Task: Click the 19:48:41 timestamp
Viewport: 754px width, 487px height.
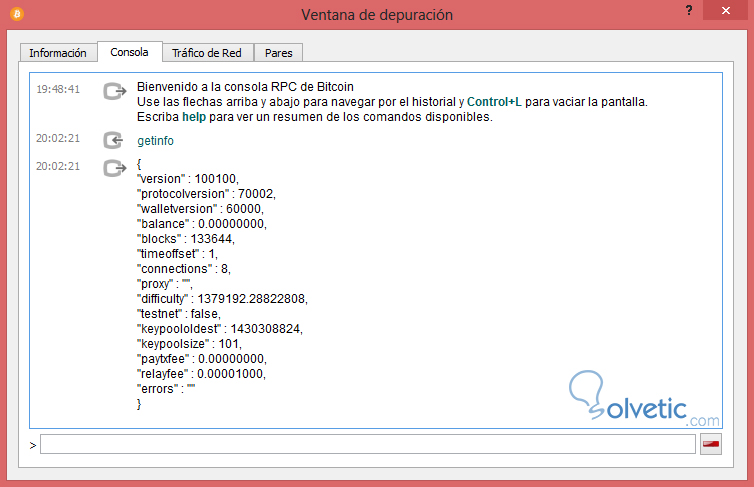Action: pyautogui.click(x=58, y=89)
